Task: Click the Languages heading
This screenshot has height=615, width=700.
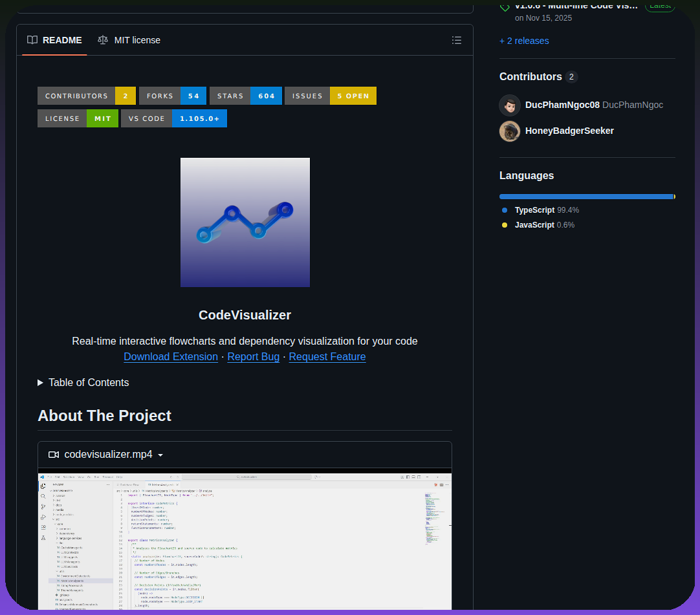Action: [527, 175]
